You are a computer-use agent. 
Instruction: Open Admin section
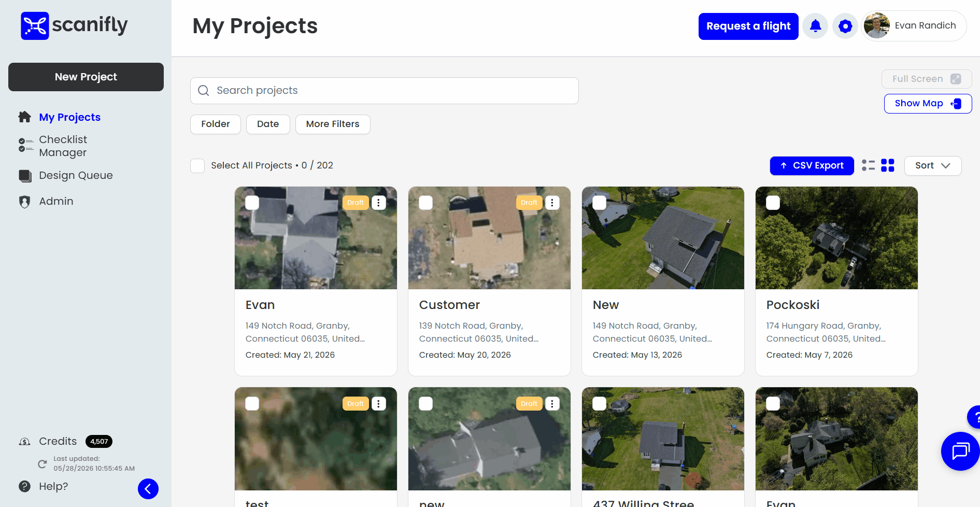(56, 202)
